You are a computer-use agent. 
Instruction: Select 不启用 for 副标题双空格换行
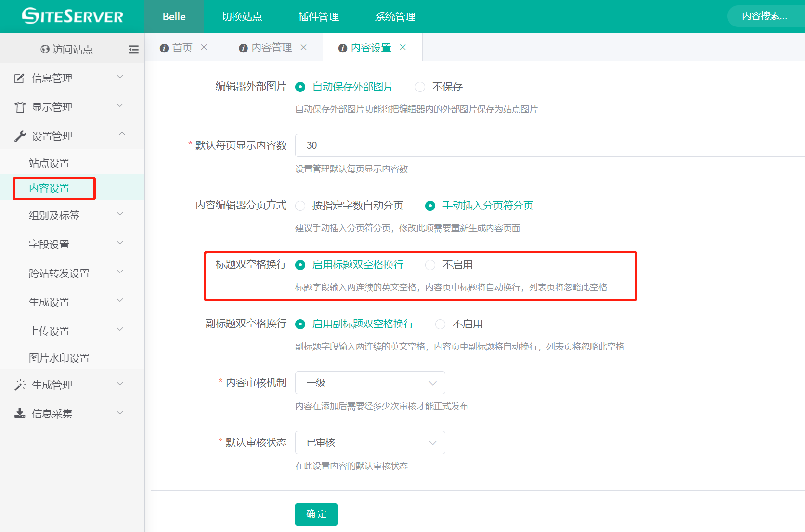click(440, 324)
